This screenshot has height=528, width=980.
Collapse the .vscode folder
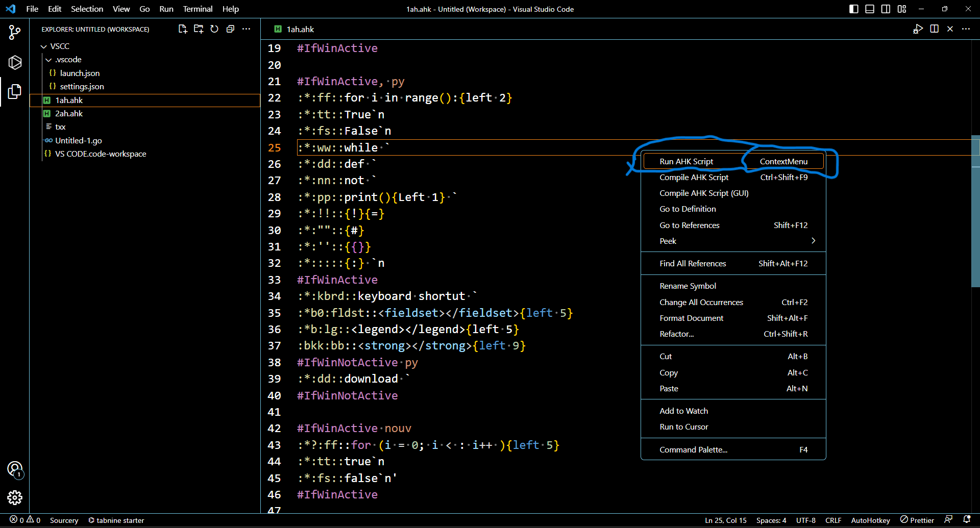click(x=48, y=60)
